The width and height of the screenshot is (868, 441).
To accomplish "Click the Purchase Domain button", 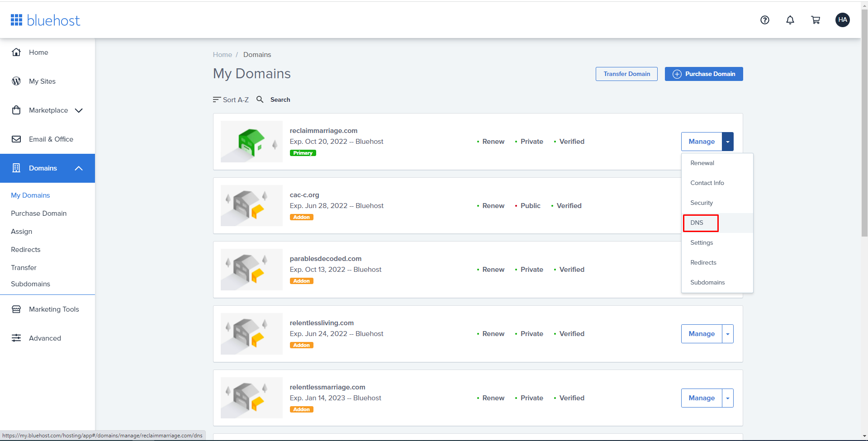I will click(703, 74).
